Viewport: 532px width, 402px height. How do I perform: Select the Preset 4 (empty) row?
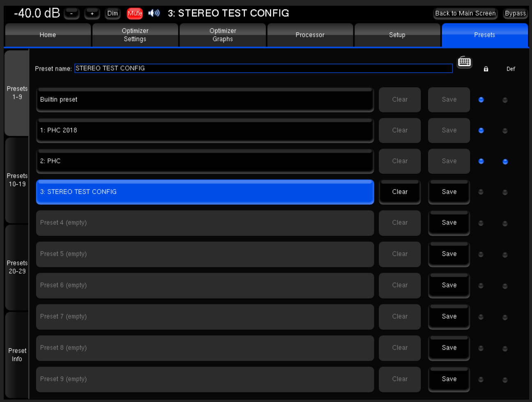pos(205,223)
